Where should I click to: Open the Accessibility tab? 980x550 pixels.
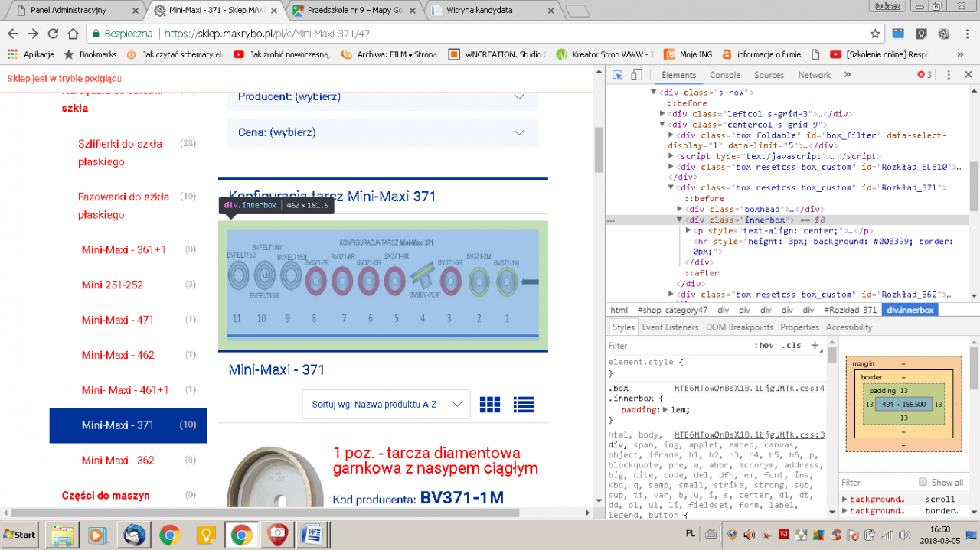click(849, 327)
